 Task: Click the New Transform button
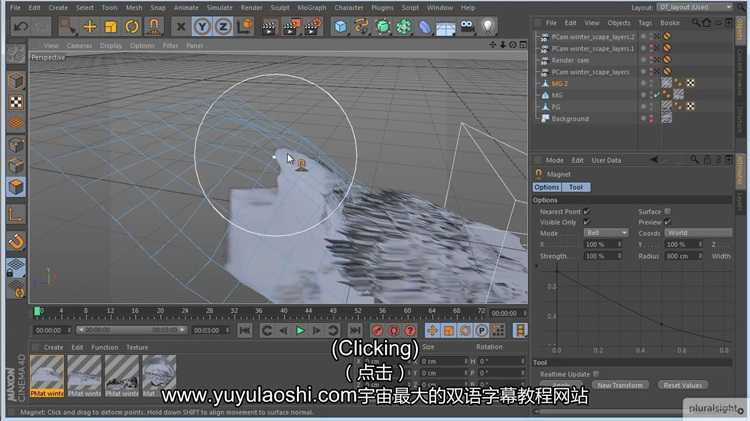point(619,385)
